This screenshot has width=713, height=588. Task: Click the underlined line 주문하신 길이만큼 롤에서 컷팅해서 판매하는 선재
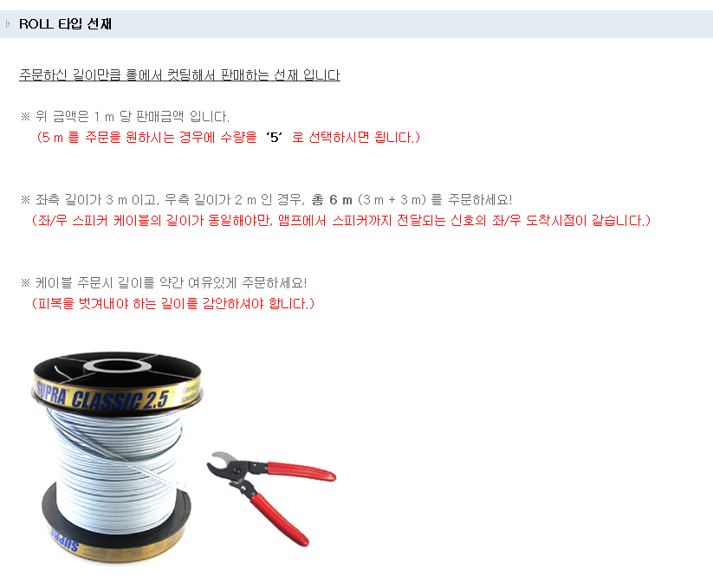(x=179, y=75)
